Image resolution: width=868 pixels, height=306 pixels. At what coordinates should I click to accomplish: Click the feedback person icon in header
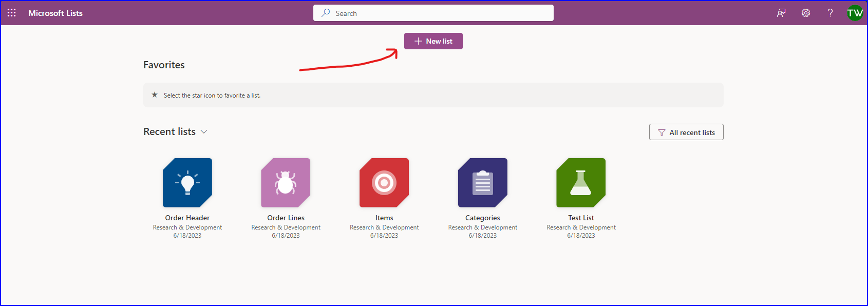[x=781, y=13]
